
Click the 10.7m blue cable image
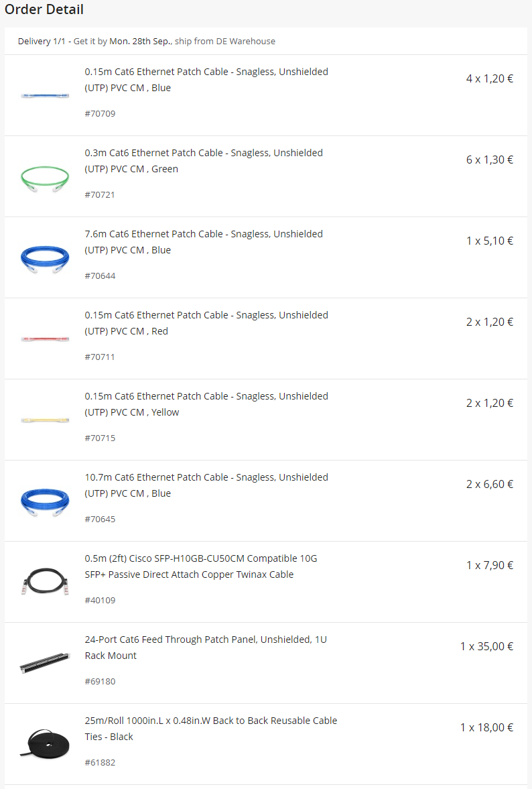click(x=45, y=501)
